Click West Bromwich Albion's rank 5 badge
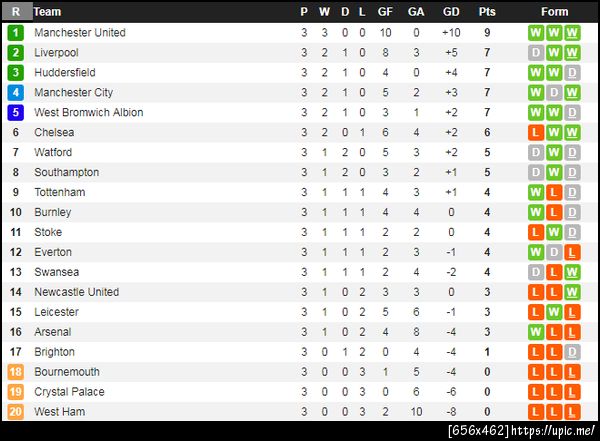The height and width of the screenshot is (441, 600). pyautogui.click(x=15, y=112)
